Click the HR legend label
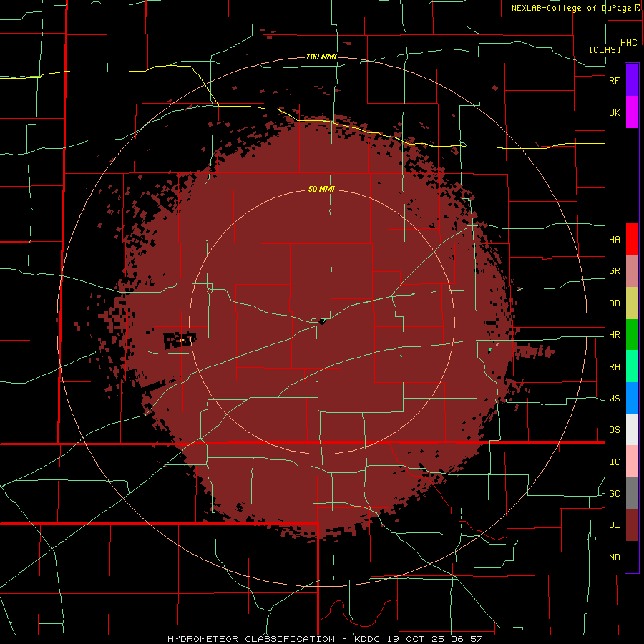644x644 pixels. point(614,335)
